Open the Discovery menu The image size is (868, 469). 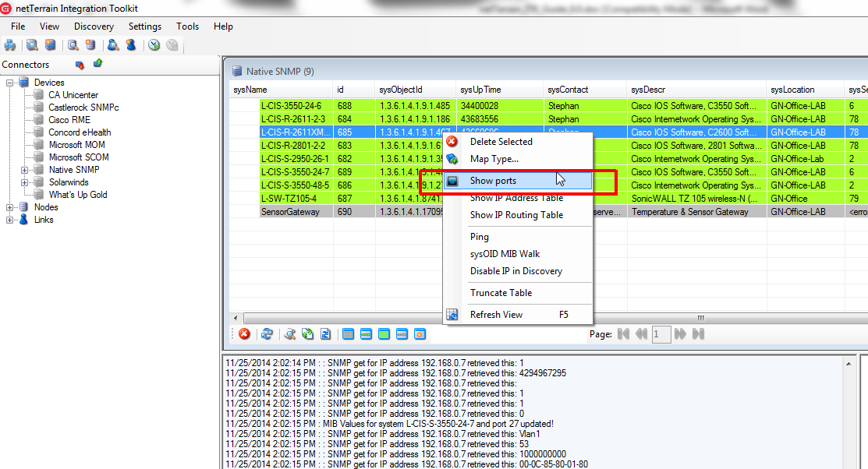point(94,26)
